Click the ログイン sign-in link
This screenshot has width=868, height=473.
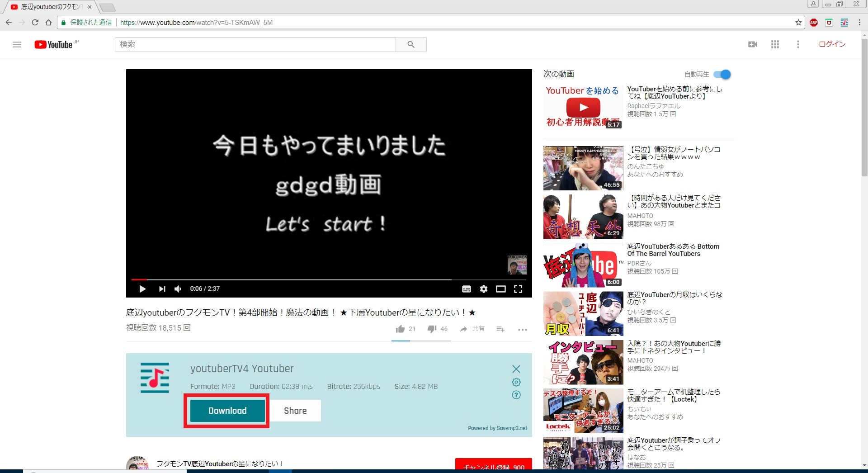(832, 44)
